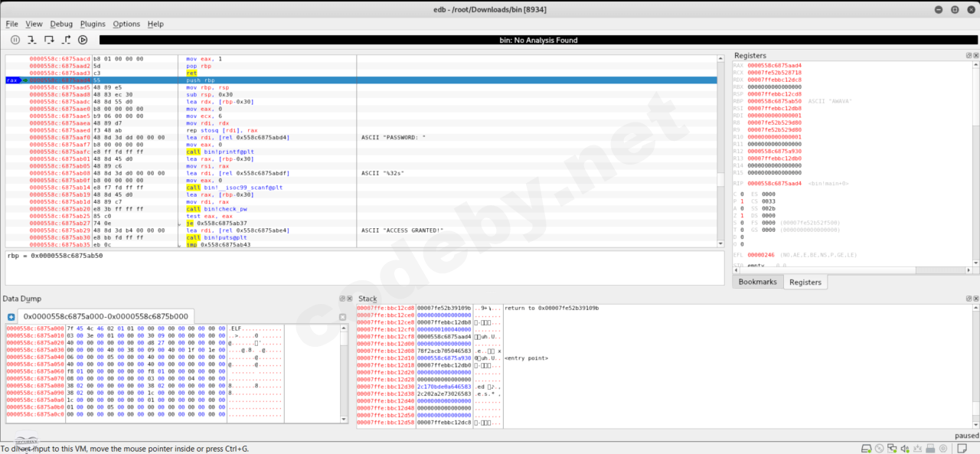Click the Run toolbar icon

[83, 40]
